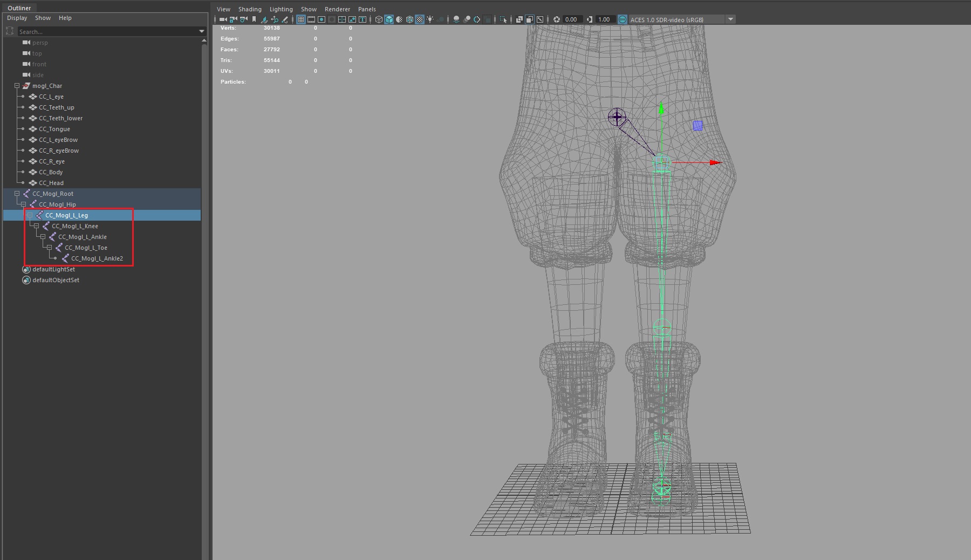
Task: Collapse the CC_Mogl_L_Ankle joint
Action: pos(43,237)
